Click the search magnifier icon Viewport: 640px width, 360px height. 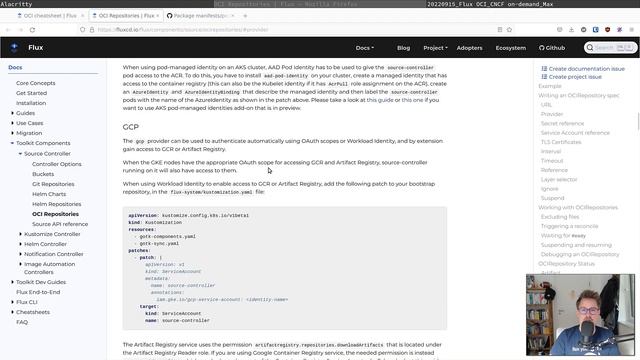pos(590,48)
